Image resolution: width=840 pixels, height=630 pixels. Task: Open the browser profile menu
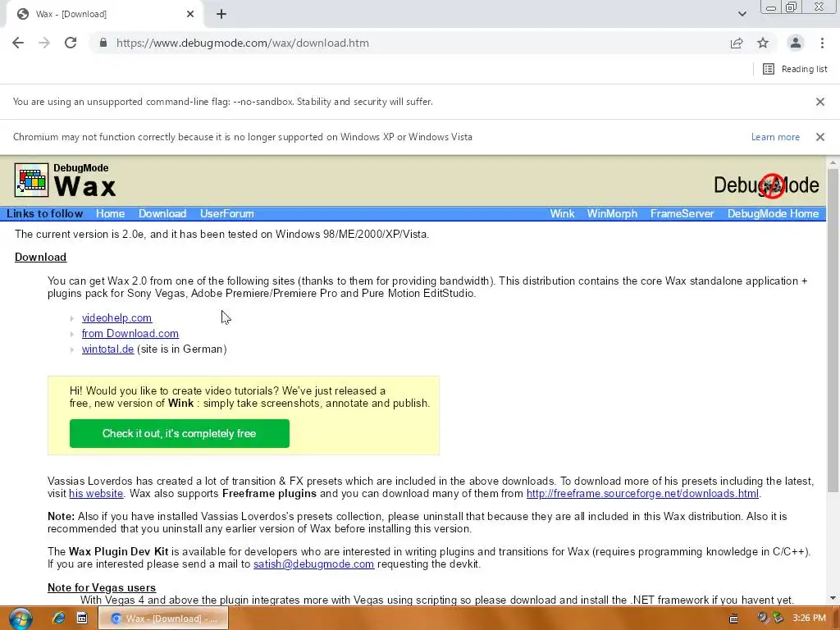point(796,43)
